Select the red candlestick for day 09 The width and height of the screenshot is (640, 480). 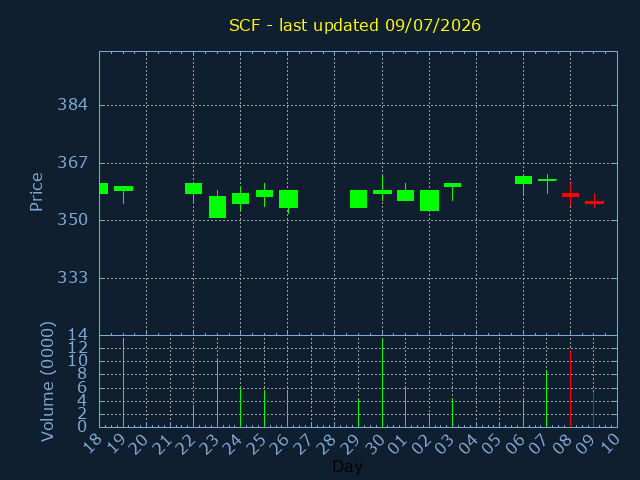(x=594, y=202)
